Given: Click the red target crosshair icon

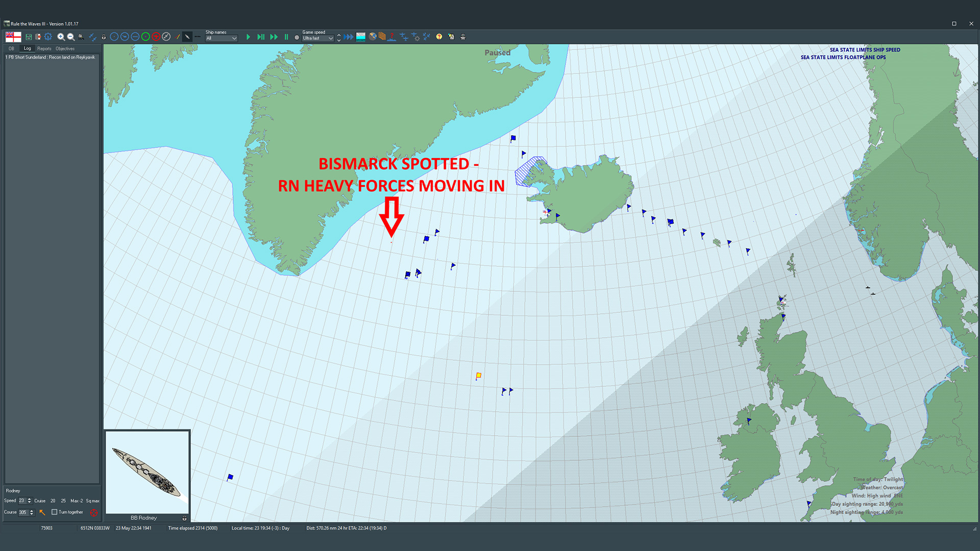Looking at the screenshot, I should tap(93, 512).
